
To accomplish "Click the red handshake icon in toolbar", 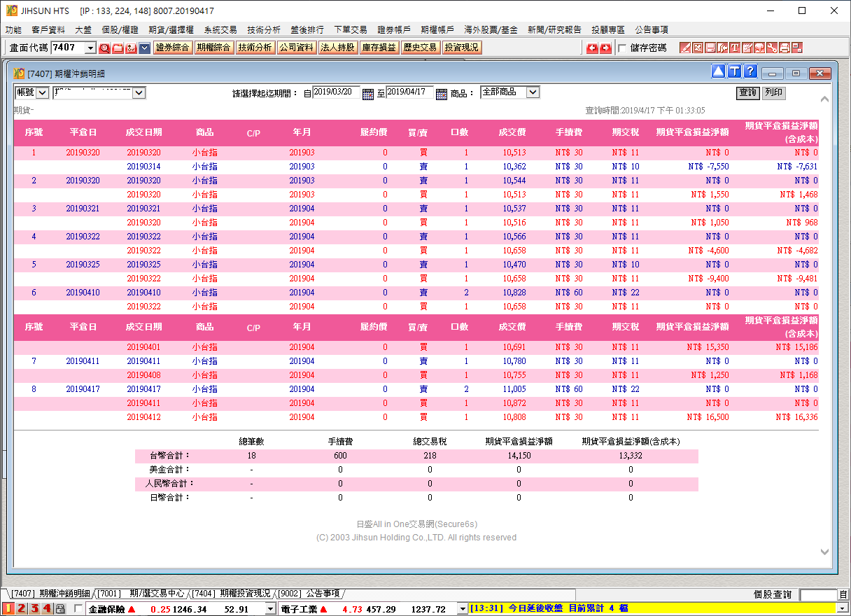I will [x=759, y=48].
